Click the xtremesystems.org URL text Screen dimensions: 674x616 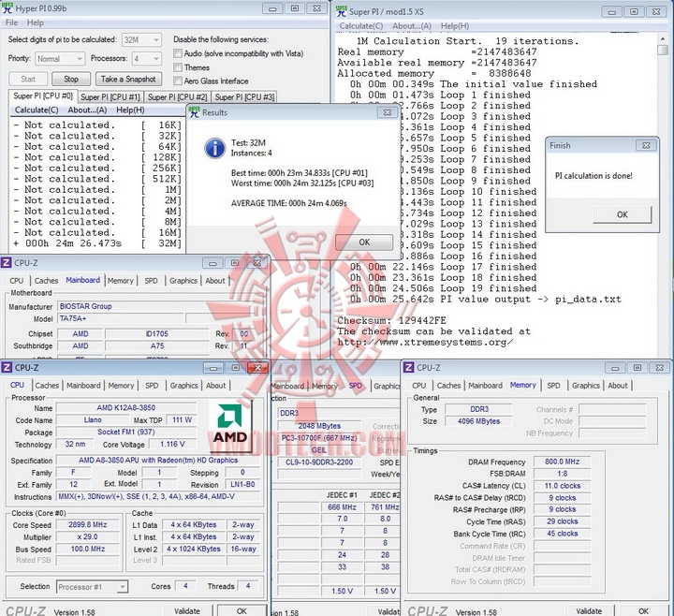click(425, 343)
